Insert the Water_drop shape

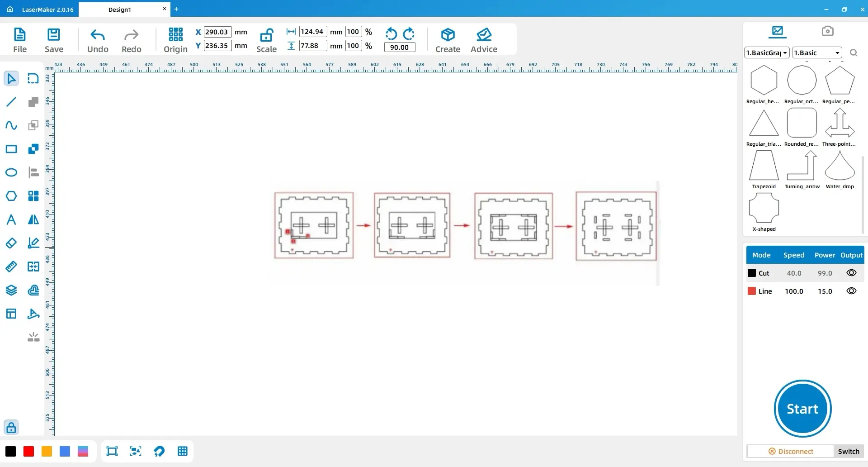point(840,170)
